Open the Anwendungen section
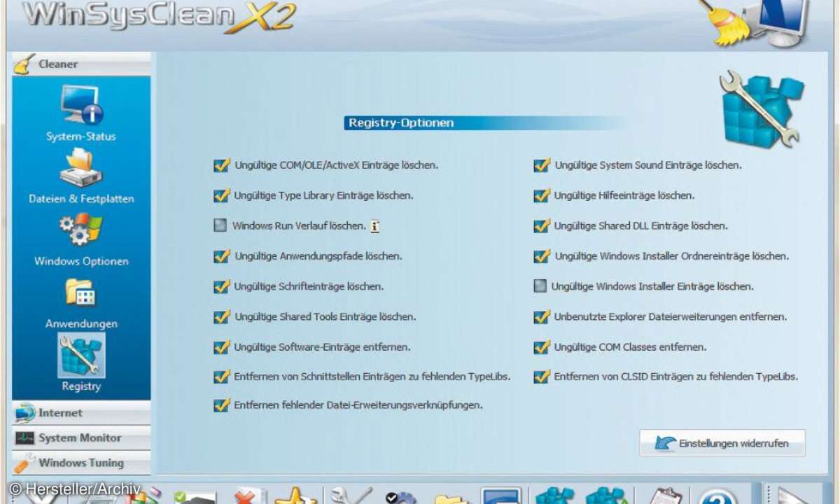The image size is (840, 504). 81,302
